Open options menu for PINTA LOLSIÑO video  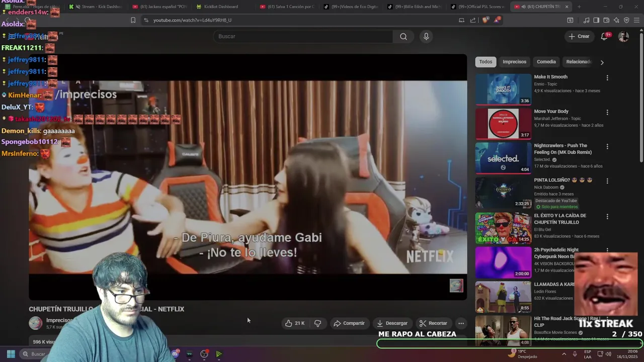(607, 181)
